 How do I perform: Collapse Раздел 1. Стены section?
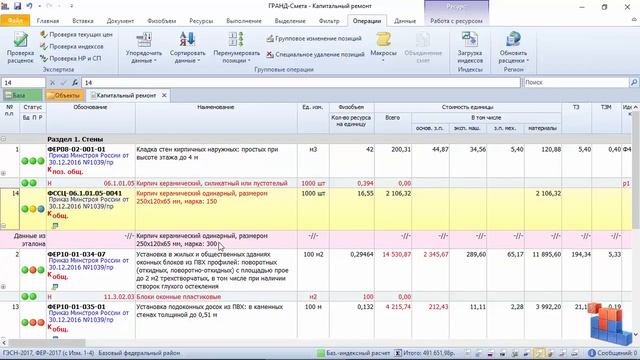[3, 139]
